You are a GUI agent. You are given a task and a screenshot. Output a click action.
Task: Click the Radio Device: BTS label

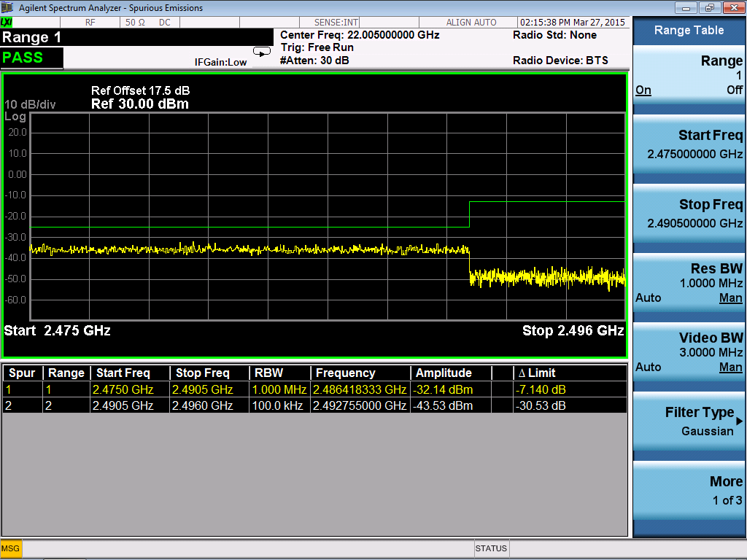[560, 61]
